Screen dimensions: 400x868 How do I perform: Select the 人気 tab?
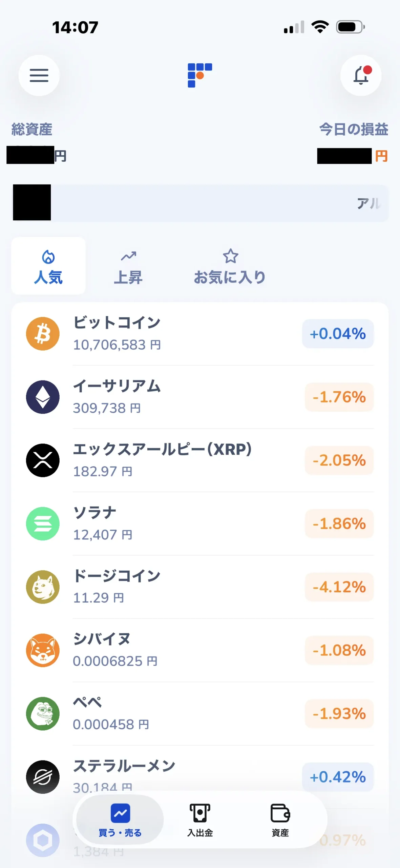48,266
